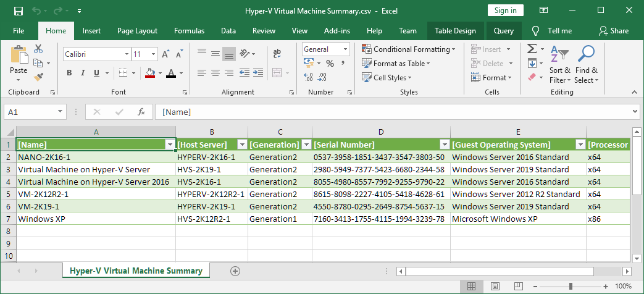
Task: Switch to the Query tab
Action: point(504,31)
